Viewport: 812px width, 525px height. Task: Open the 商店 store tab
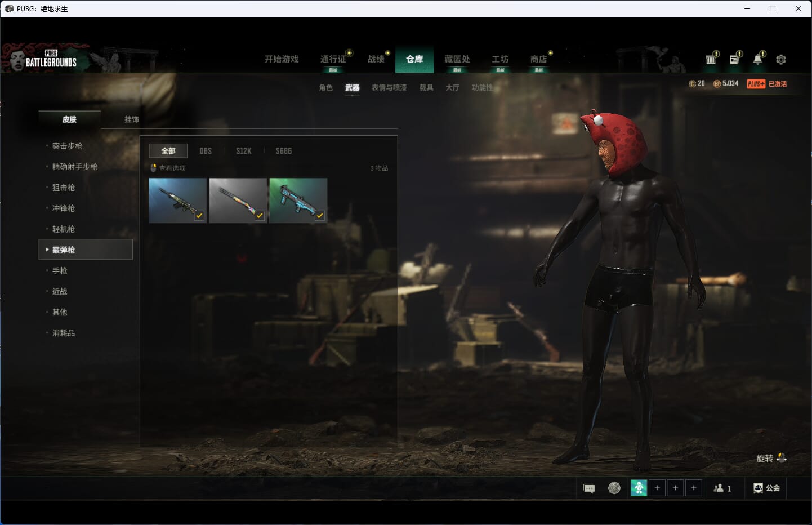click(538, 59)
